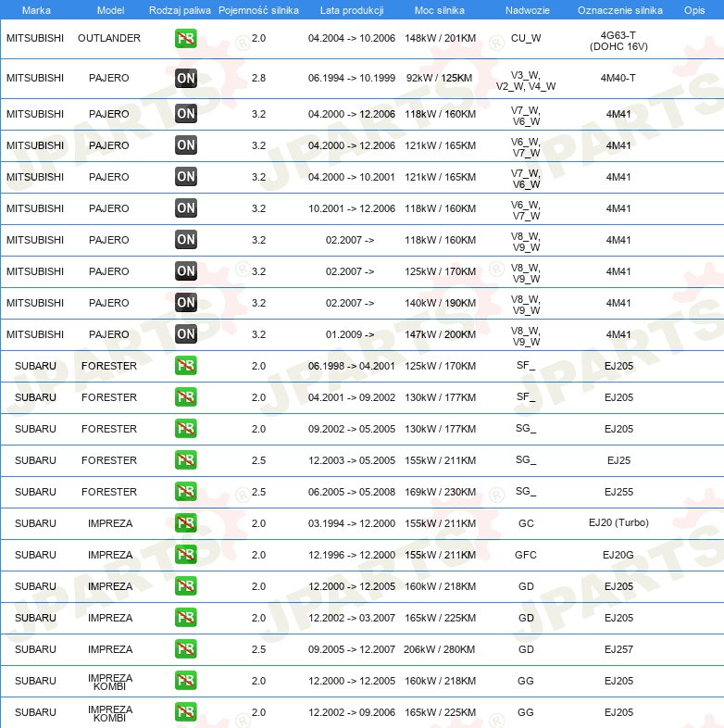Image resolution: width=724 pixels, height=728 pixels.
Task: Select date range 12.1996 -> 12.2000
Action: point(352,555)
